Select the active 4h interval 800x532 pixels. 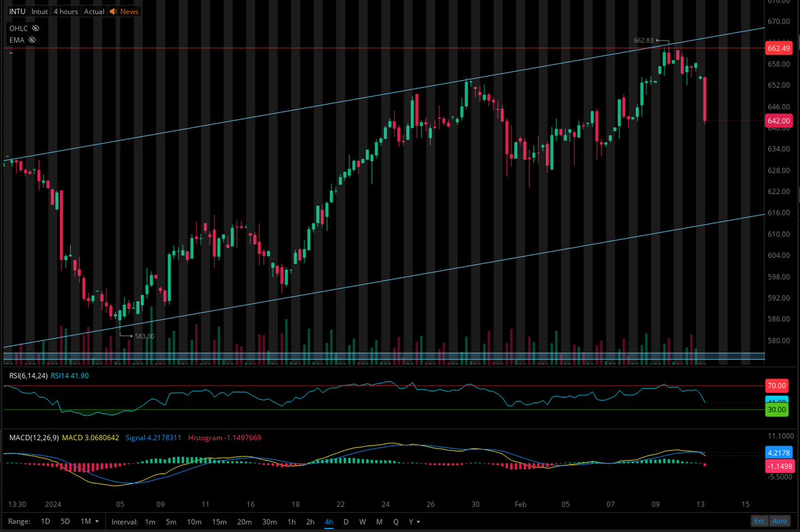pos(329,521)
